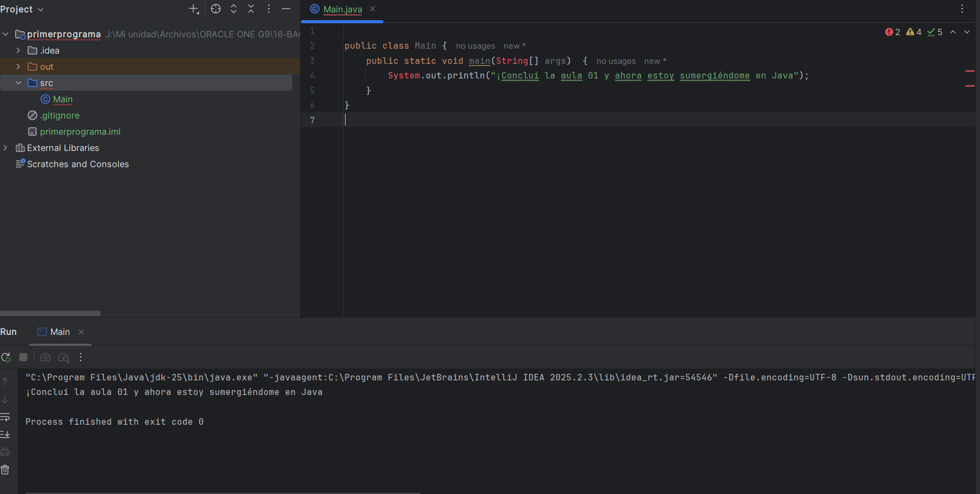Click the Collapse All icon in Project panel
980x494 pixels.
tap(251, 9)
